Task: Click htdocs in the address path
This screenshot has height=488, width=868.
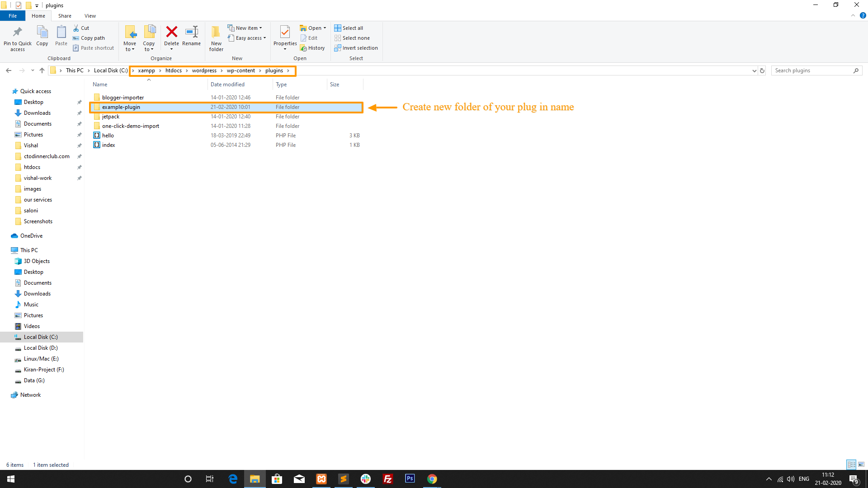Action: click(174, 70)
